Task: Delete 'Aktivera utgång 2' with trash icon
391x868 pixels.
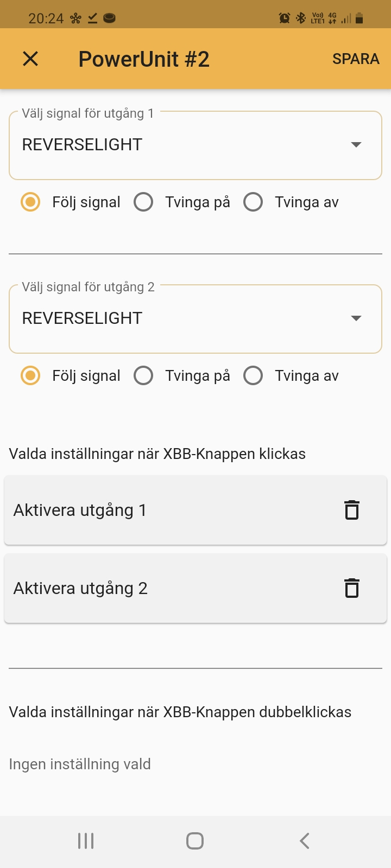Action: tap(352, 588)
